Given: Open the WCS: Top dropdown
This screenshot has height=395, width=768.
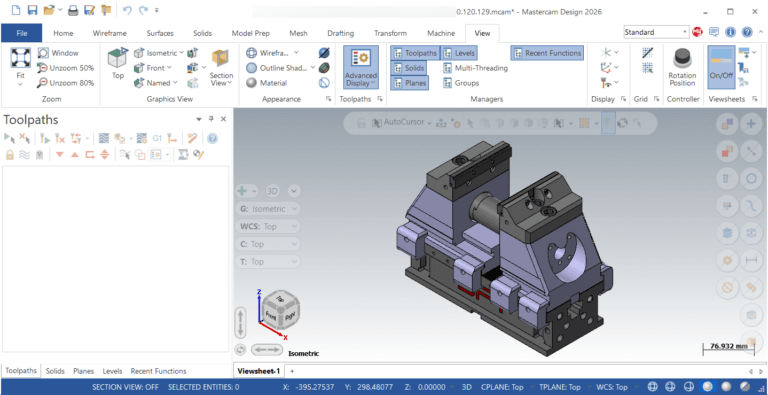Looking at the screenshot, I should 268,226.
